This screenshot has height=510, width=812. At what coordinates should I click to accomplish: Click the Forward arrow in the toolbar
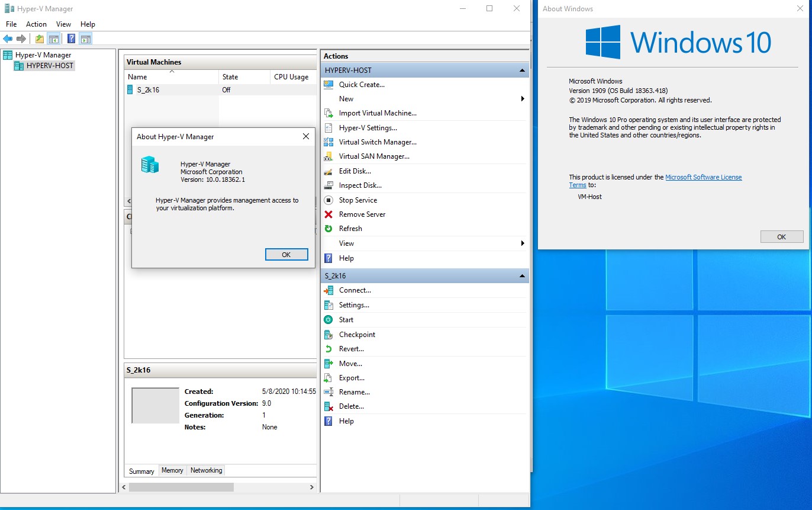(21, 39)
